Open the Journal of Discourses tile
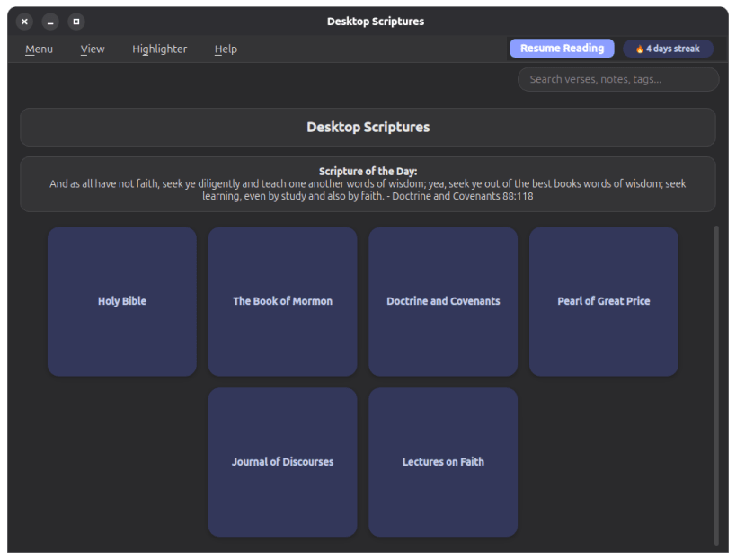Screen dimensions: 736x560 coord(282,462)
